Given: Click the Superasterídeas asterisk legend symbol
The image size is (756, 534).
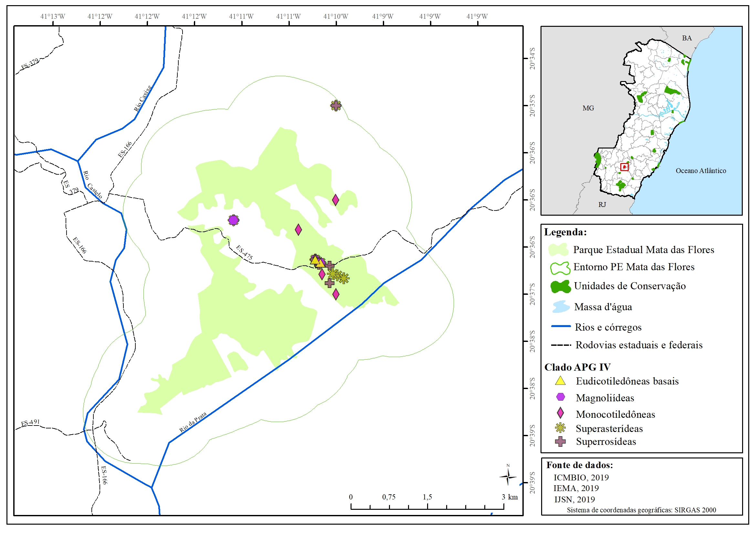Looking at the screenshot, I should tap(560, 428).
